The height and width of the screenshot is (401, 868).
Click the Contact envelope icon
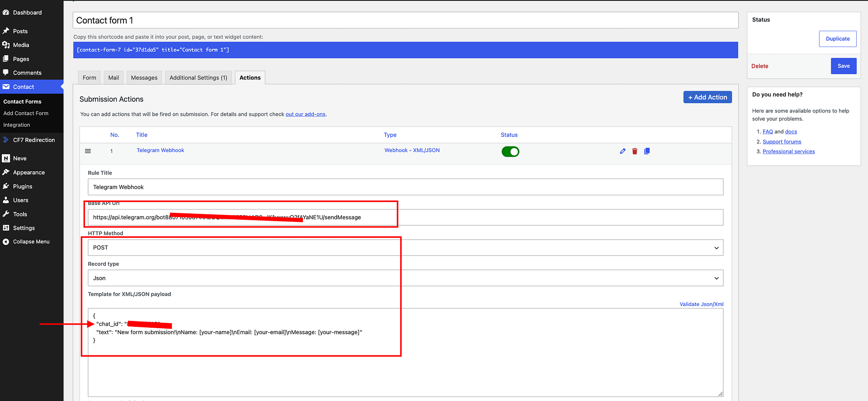tap(6, 86)
